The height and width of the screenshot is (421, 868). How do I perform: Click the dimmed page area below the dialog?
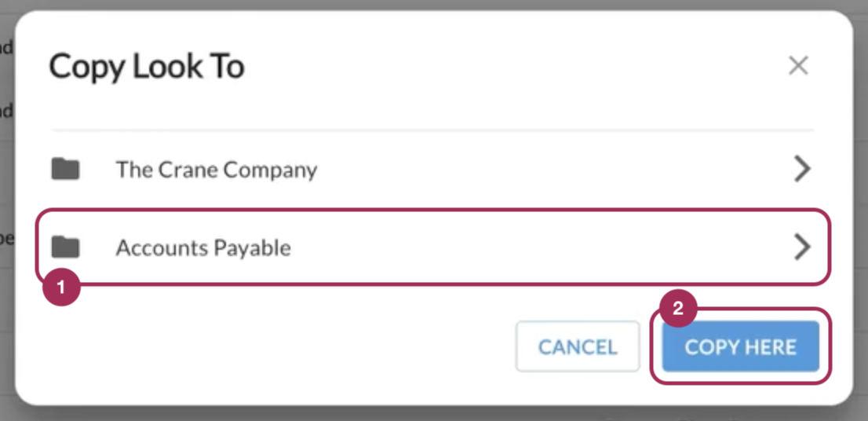point(434,415)
